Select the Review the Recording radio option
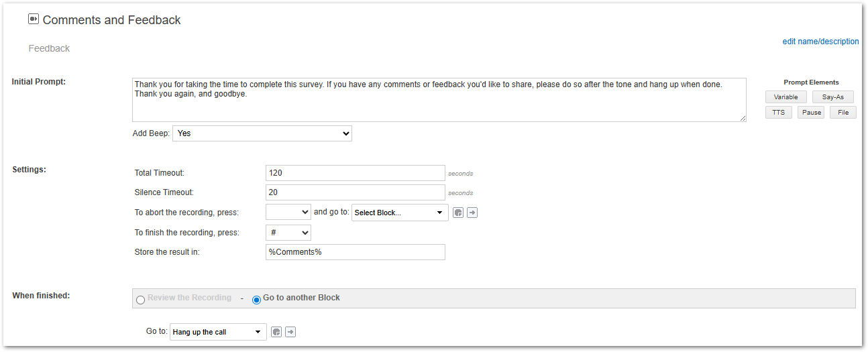 (140, 300)
